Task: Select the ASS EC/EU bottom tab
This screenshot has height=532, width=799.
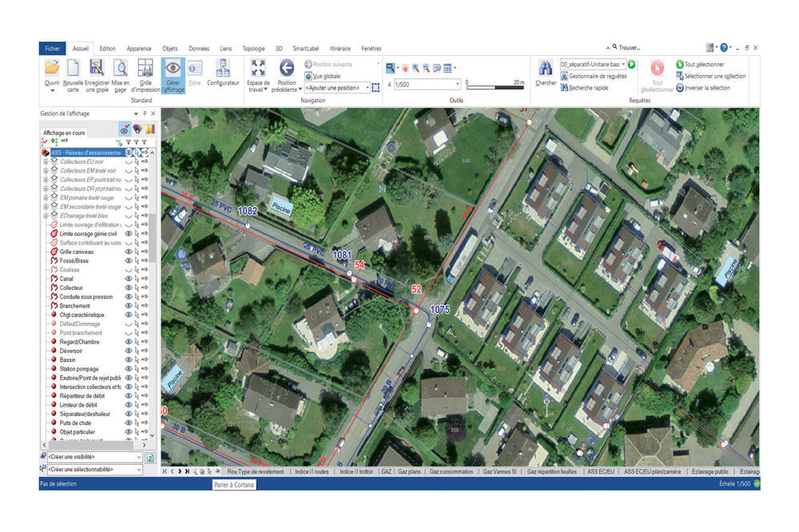Action: pos(601,472)
